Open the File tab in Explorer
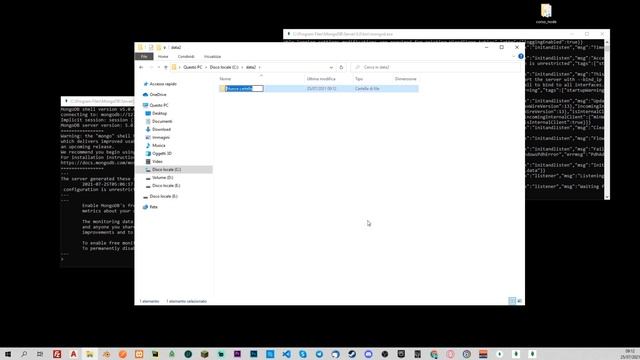 144,56
